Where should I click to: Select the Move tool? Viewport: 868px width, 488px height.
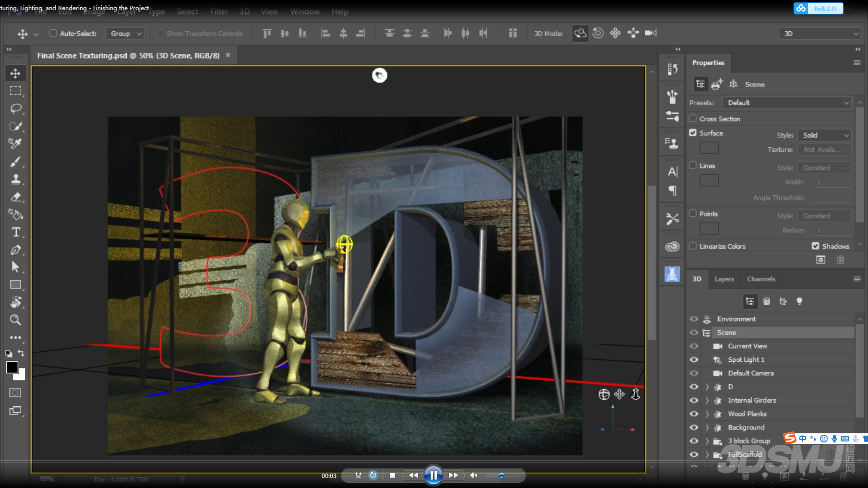point(15,73)
